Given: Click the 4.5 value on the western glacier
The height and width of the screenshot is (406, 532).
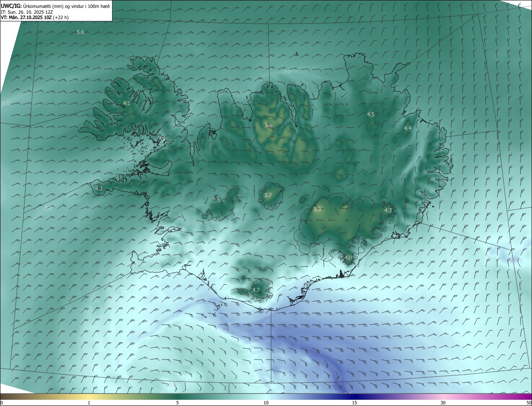Looking at the screenshot, I should (x=216, y=198).
